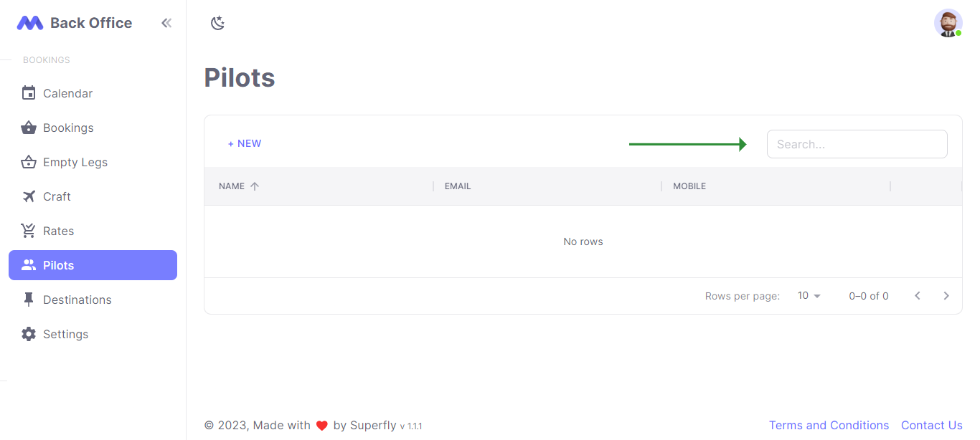The width and height of the screenshot is (980, 440).
Task: Focus the Search pilots field
Action: 857,144
